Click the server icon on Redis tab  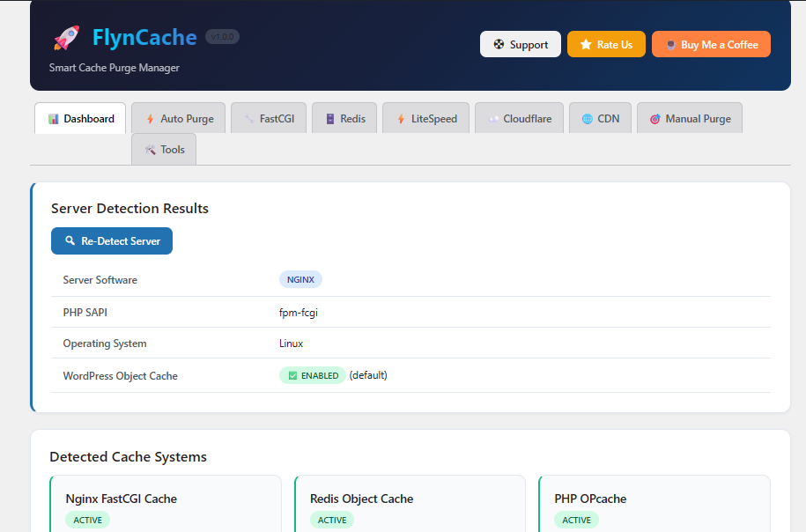pyautogui.click(x=330, y=119)
